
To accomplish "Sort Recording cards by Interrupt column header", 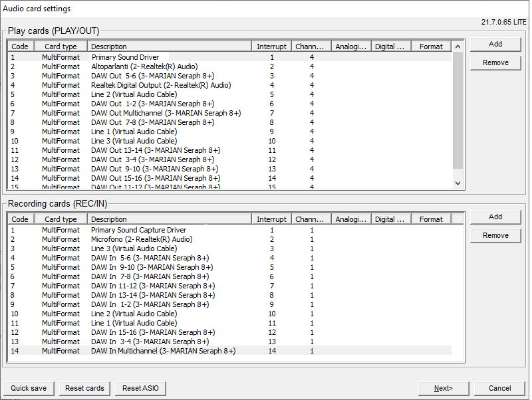I will click(272, 219).
